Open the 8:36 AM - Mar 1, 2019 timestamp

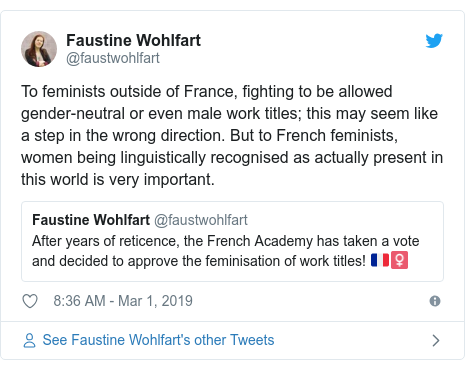pos(123,301)
